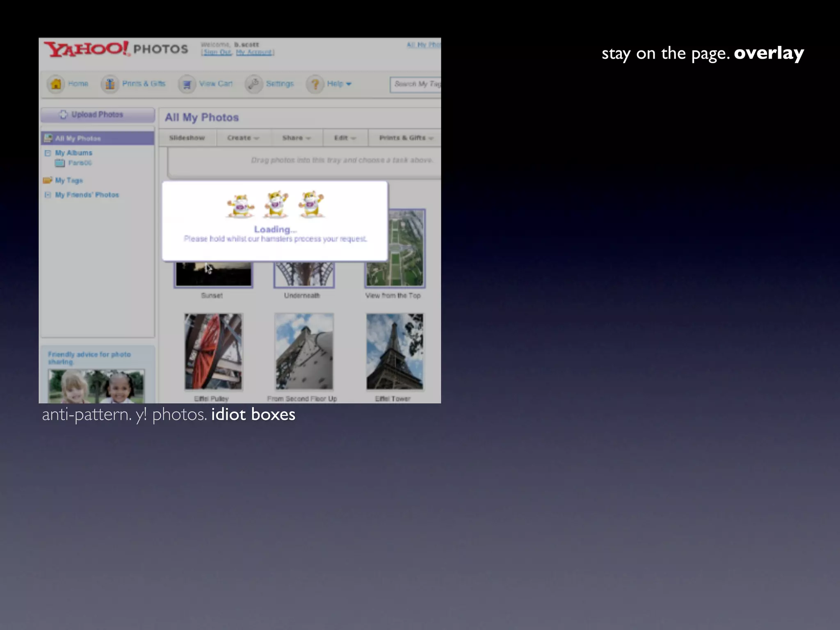Open the View Cart link text
Screen dimensions: 840x630
point(216,84)
